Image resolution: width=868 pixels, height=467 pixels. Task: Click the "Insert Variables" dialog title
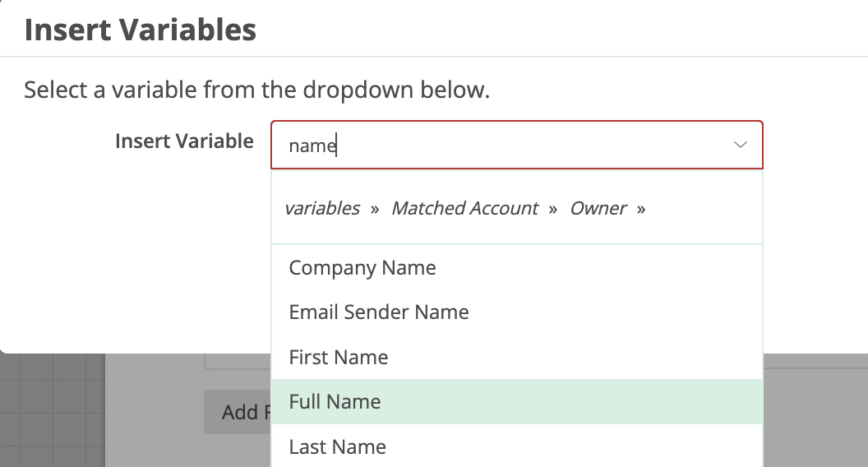click(141, 30)
